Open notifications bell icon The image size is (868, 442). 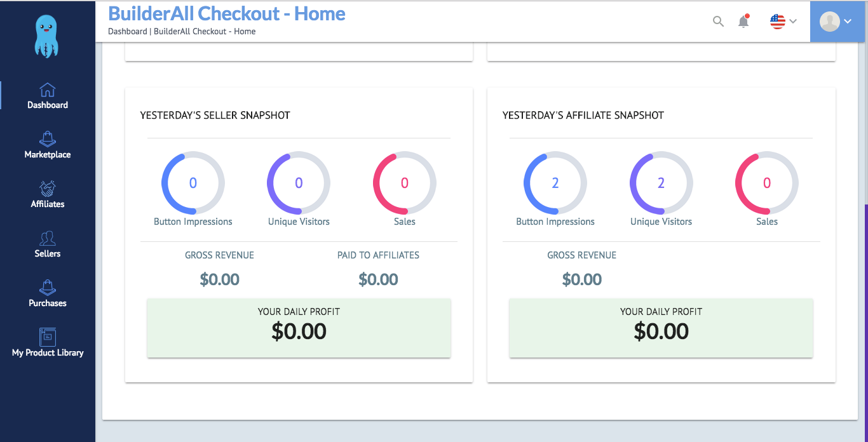(743, 21)
